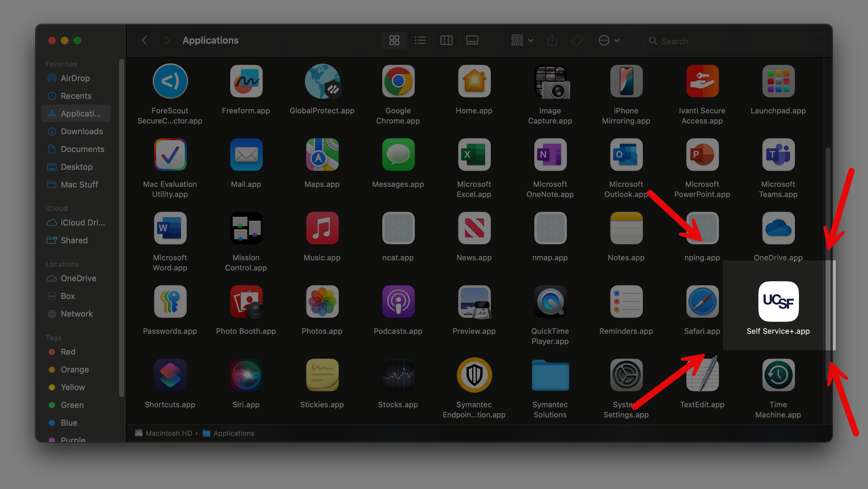This screenshot has width=868, height=489.
Task: Open Symantec Endpoint Protection app
Action: tap(474, 375)
